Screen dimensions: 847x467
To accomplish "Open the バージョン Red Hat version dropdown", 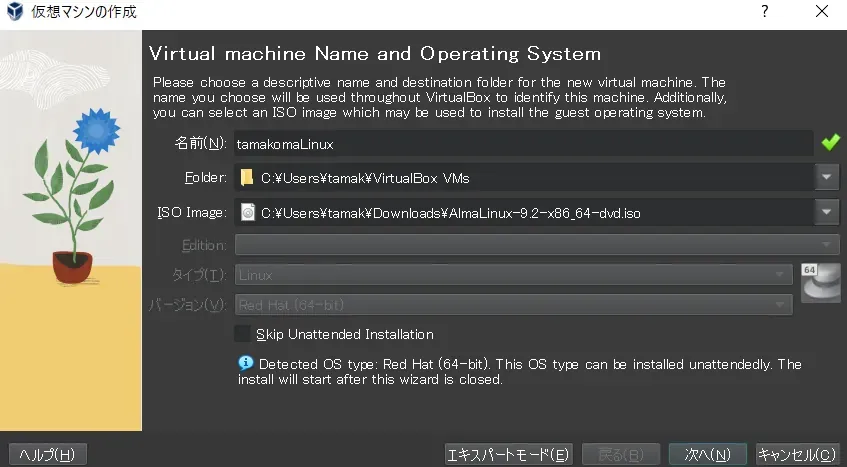I will click(x=780, y=305).
